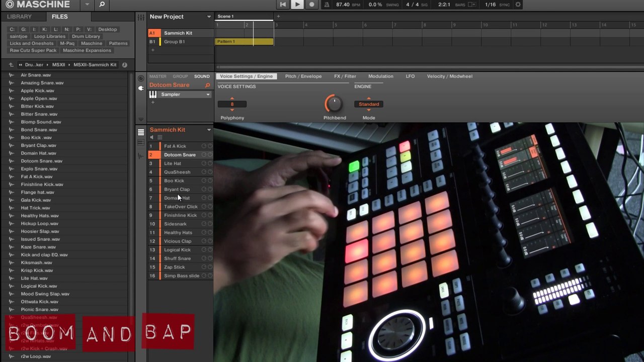Expand the Sammich Kit group dropdown
Image resolution: width=644 pixels, height=362 pixels.
coord(209,130)
